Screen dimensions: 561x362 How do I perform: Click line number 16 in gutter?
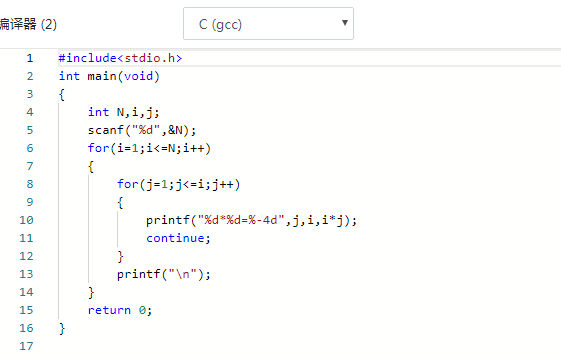tap(26, 328)
